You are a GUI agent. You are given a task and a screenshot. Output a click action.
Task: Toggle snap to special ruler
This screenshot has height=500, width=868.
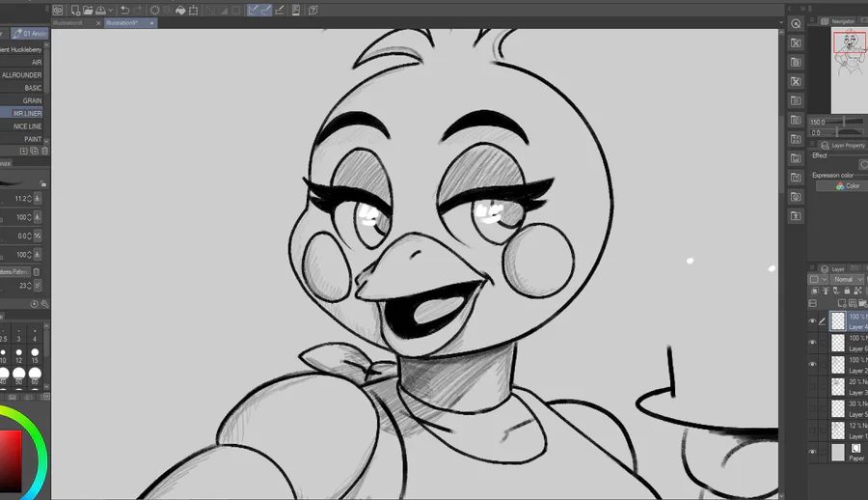(x=266, y=10)
